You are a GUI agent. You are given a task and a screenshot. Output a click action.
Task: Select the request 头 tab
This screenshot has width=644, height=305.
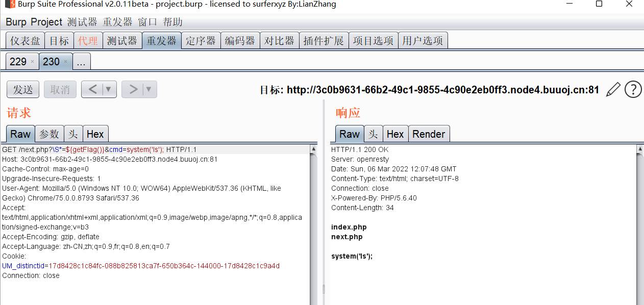click(x=73, y=134)
